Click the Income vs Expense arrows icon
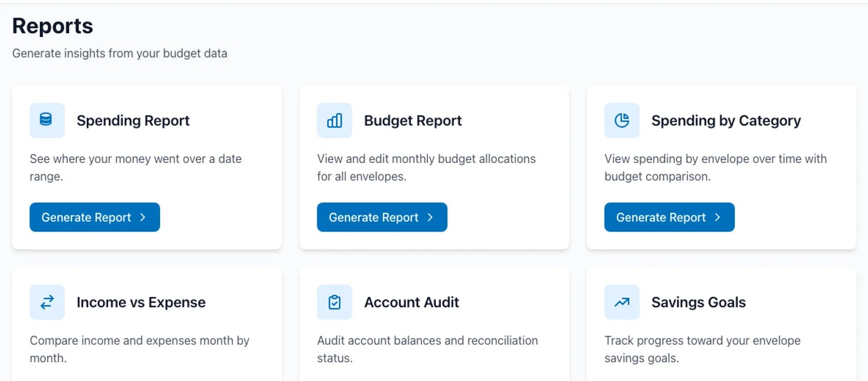The image size is (868, 381). tap(47, 302)
